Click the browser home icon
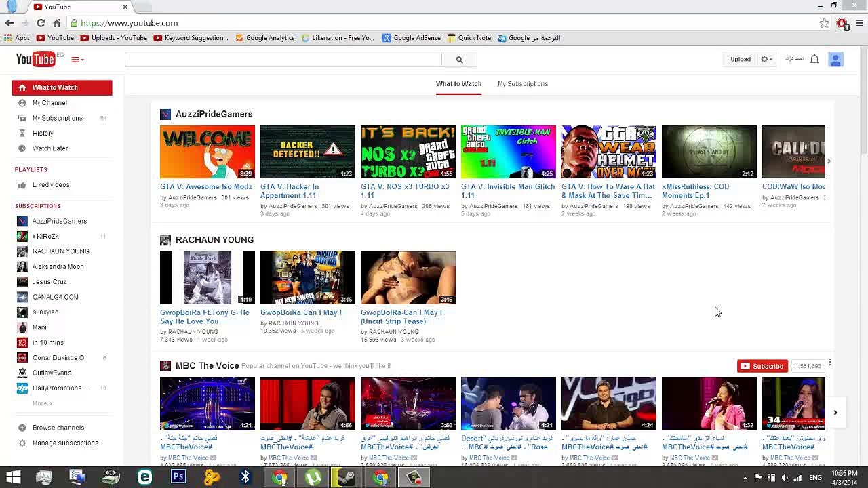The image size is (868, 488). pos(56,23)
